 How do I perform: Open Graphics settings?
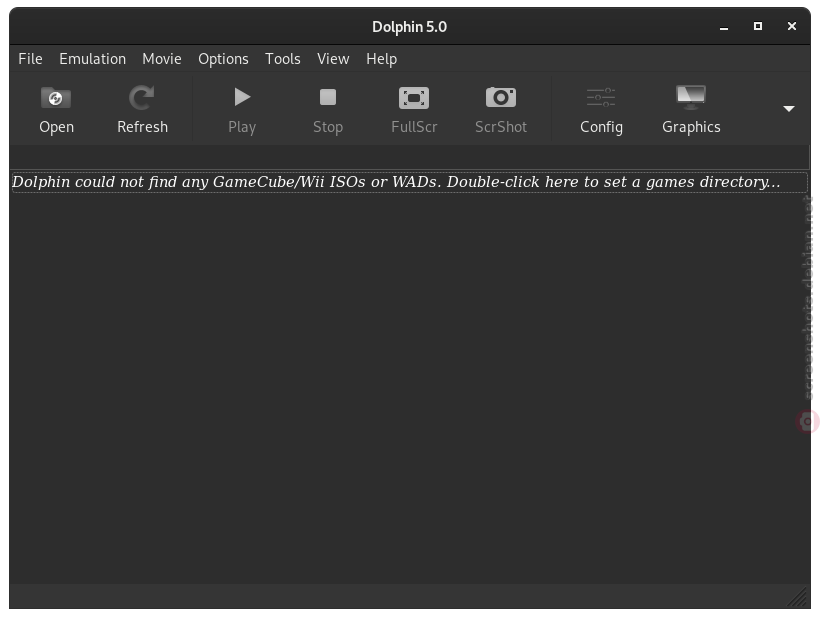pyautogui.click(x=691, y=109)
